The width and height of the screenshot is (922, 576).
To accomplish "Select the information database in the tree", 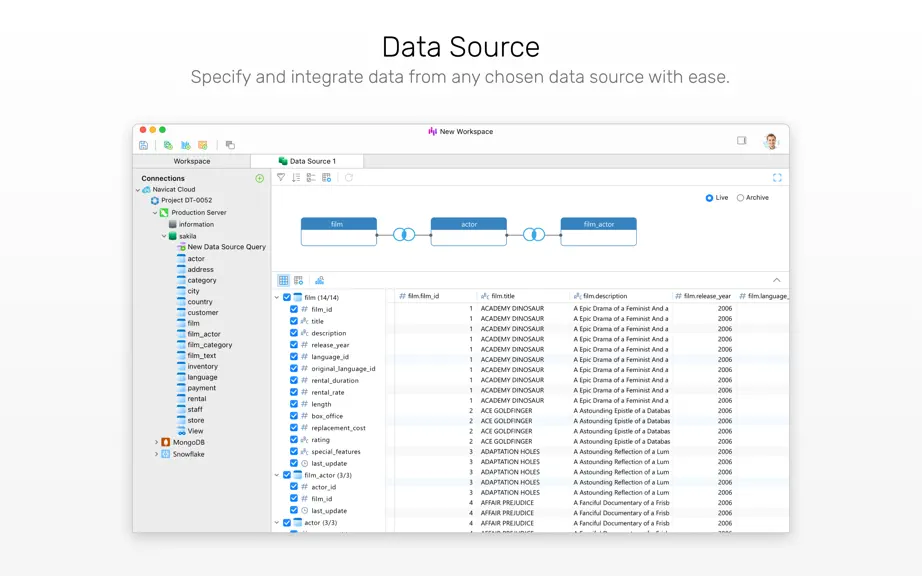I will point(196,225).
